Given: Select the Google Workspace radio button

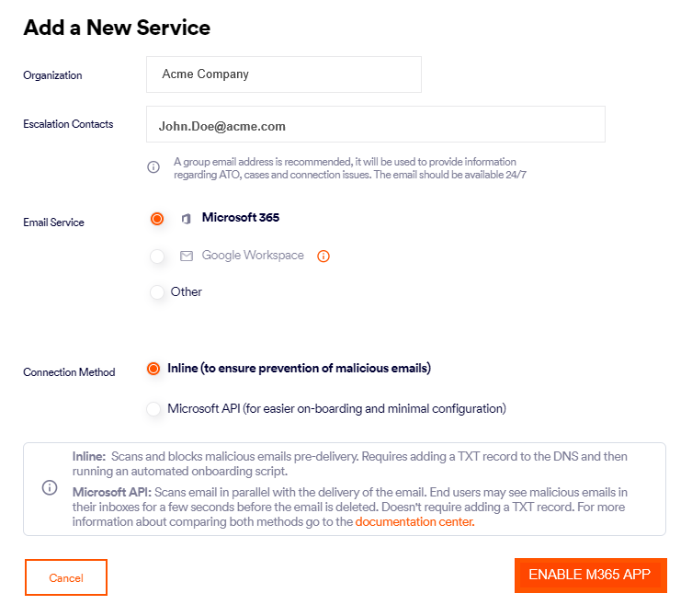Looking at the screenshot, I should coord(157,256).
